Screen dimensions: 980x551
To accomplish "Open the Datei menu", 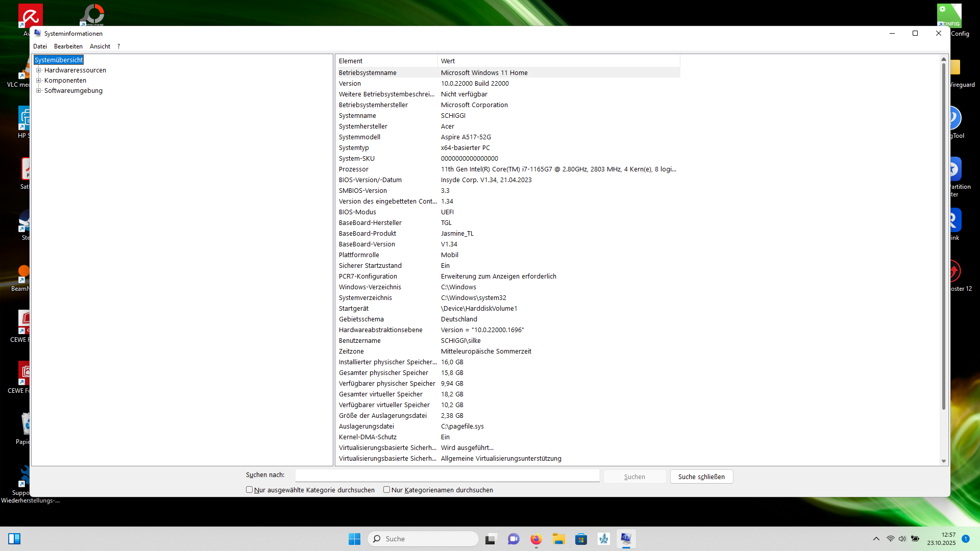I will pos(40,46).
